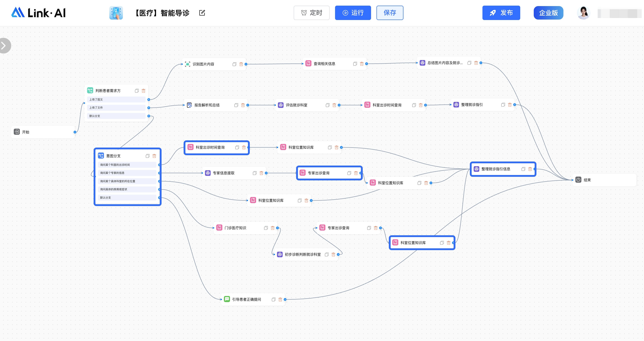The height and width of the screenshot is (341, 644).
Task: Delete the 引导患者正确提问 node
Action: [x=280, y=299]
